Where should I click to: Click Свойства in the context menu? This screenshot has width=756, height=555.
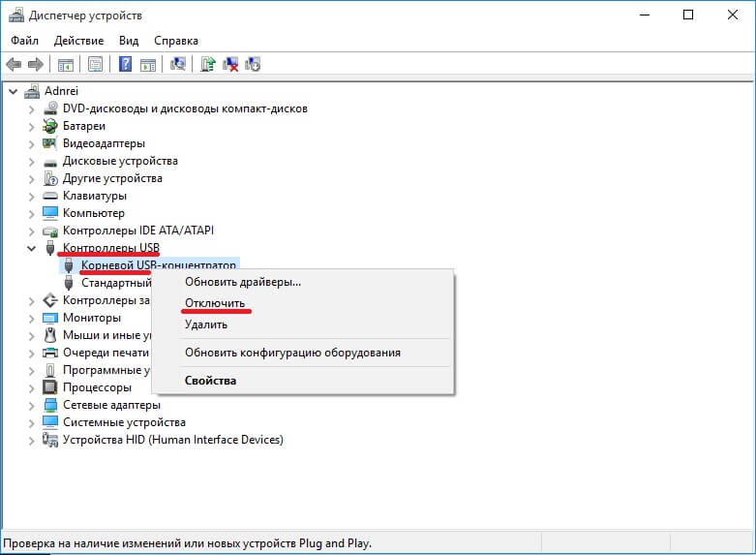pos(210,381)
